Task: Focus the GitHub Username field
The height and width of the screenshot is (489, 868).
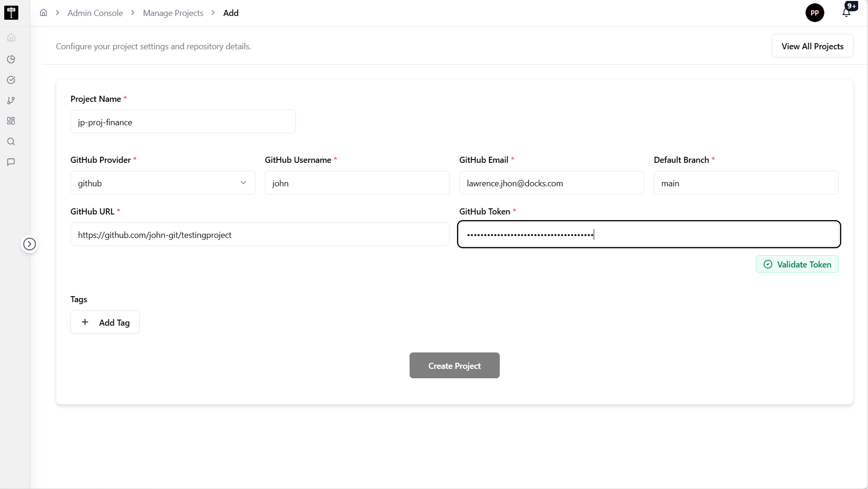Action: pos(357,183)
